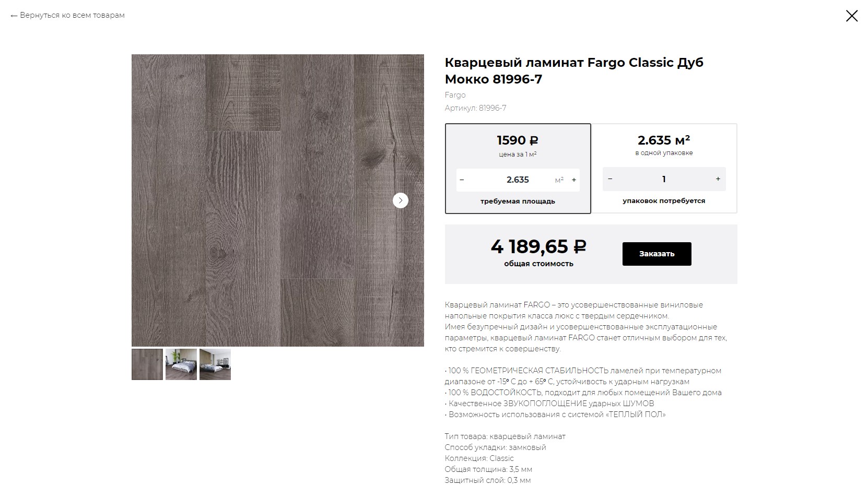This screenshot has width=868, height=486.
Task: Click the required area input showing 2.635
Action: coord(518,180)
